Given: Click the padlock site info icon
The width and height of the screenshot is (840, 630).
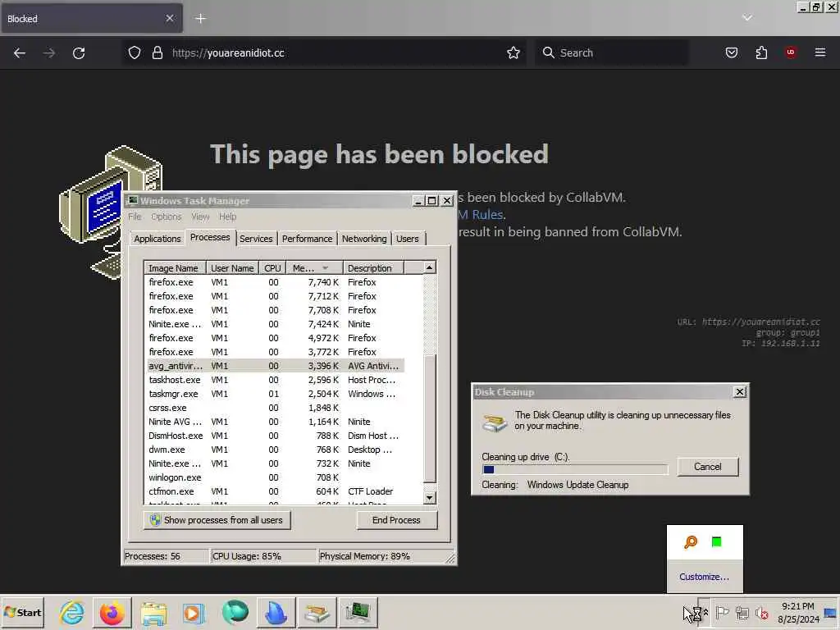Looking at the screenshot, I should click(x=157, y=52).
